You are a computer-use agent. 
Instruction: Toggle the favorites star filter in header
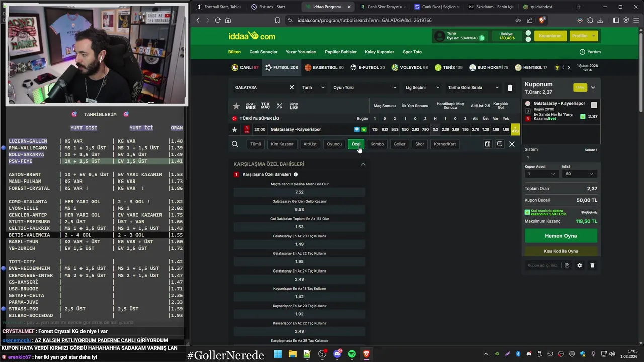pyautogui.click(x=236, y=106)
